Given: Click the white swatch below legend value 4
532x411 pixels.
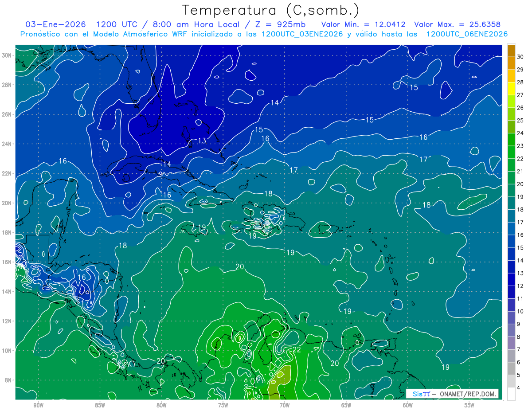Looking at the screenshot, I should pyautogui.click(x=511, y=394).
